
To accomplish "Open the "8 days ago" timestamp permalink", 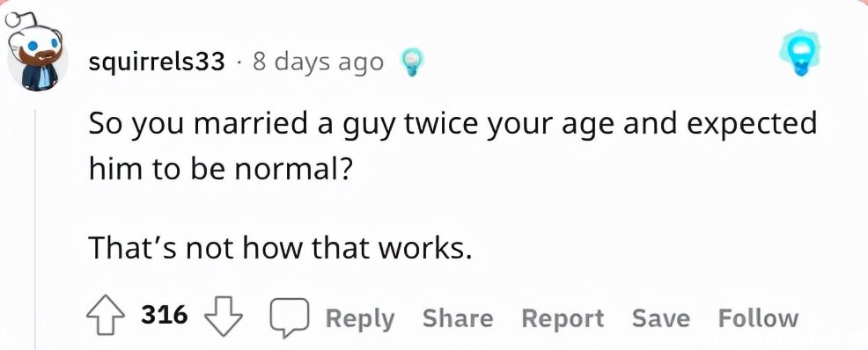I will coord(318,62).
